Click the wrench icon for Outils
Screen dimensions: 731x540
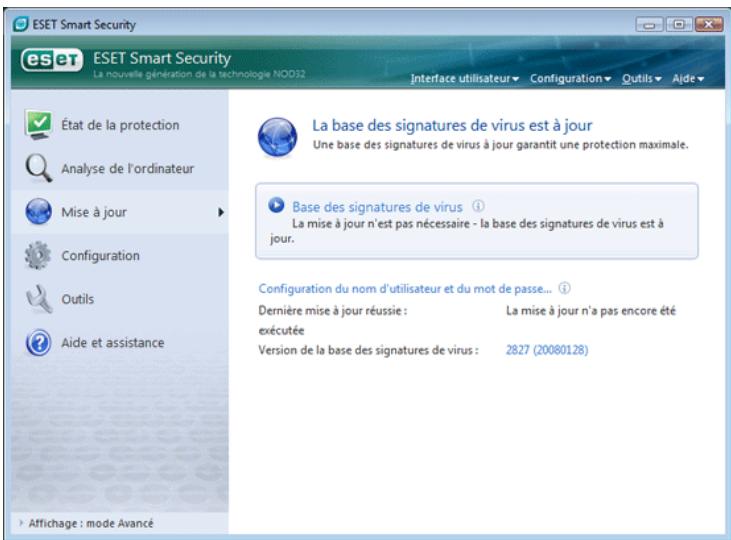(x=39, y=298)
